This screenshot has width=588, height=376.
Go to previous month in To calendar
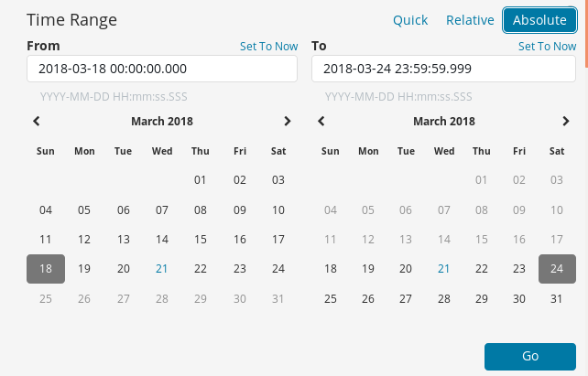click(x=321, y=121)
